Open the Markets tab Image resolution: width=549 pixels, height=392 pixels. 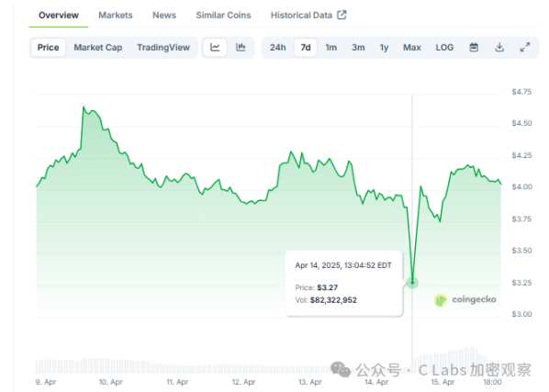pos(116,16)
